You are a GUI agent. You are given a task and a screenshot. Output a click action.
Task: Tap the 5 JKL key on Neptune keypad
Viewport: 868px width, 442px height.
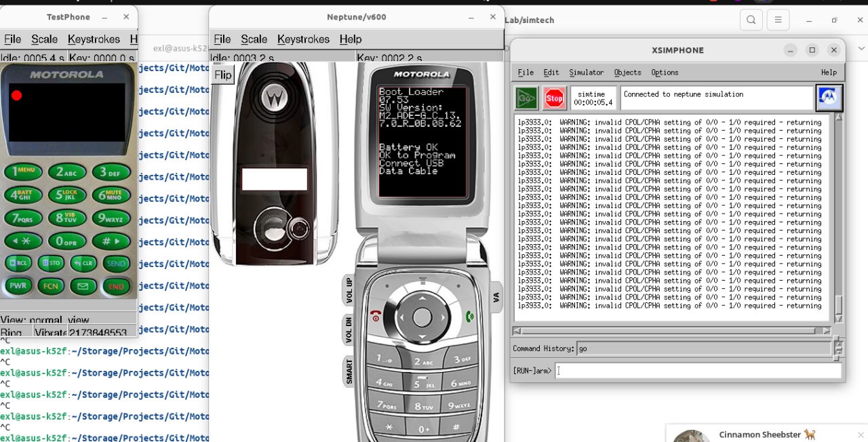coord(422,384)
